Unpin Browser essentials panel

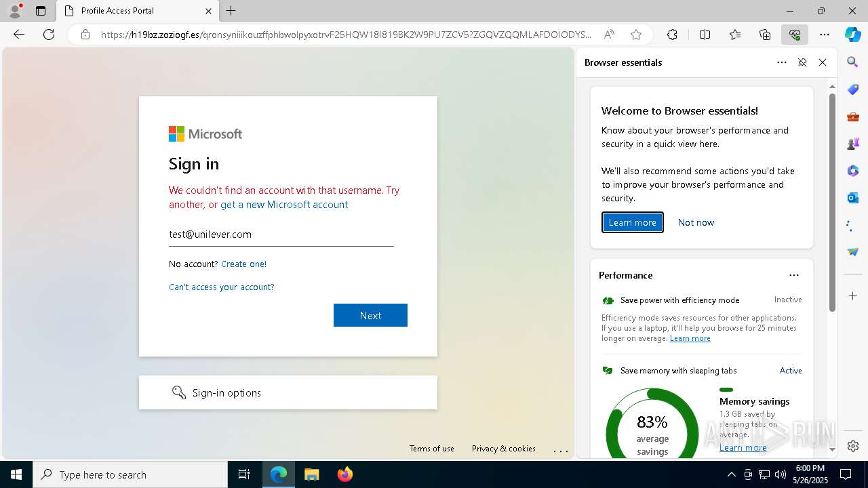802,62
